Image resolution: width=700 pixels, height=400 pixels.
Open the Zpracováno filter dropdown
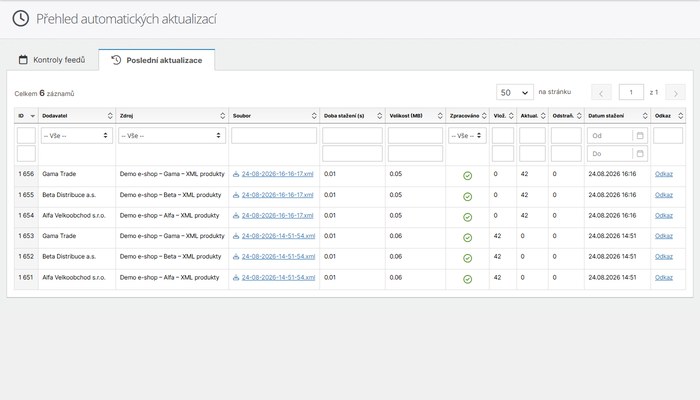pyautogui.click(x=467, y=135)
